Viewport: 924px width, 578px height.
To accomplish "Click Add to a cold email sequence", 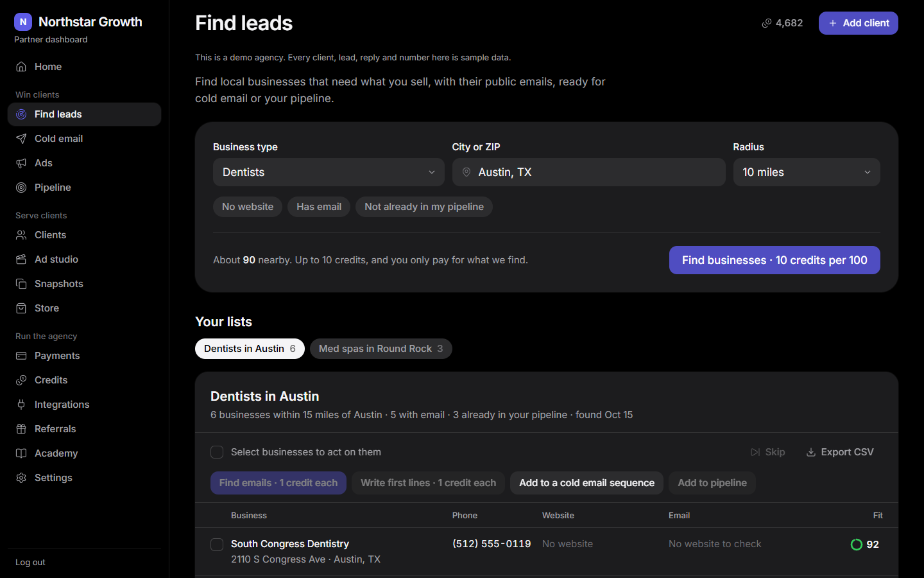I will [587, 483].
